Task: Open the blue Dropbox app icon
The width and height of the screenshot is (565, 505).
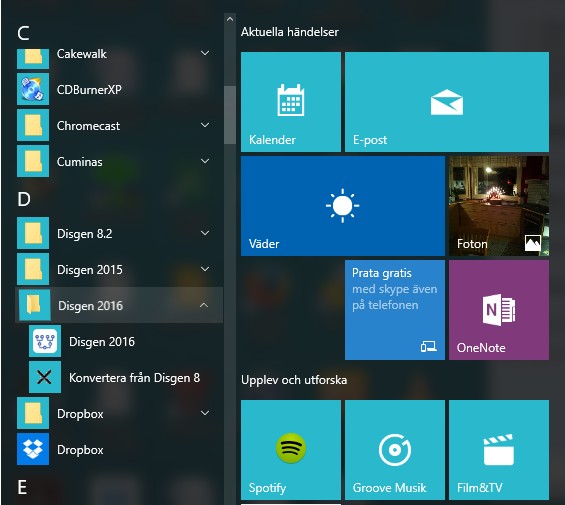Action: point(33,449)
